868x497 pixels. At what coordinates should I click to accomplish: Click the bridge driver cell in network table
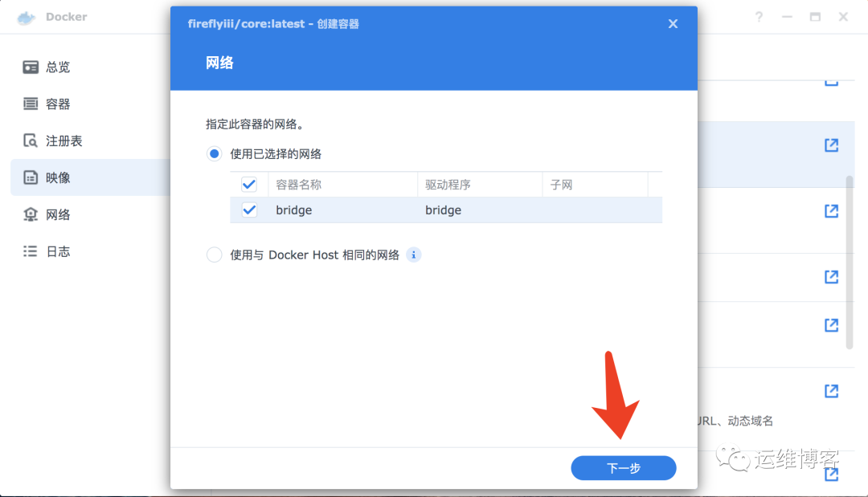click(x=443, y=210)
